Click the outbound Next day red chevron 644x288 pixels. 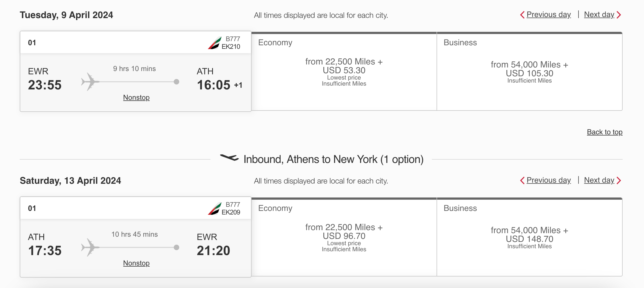point(619,15)
